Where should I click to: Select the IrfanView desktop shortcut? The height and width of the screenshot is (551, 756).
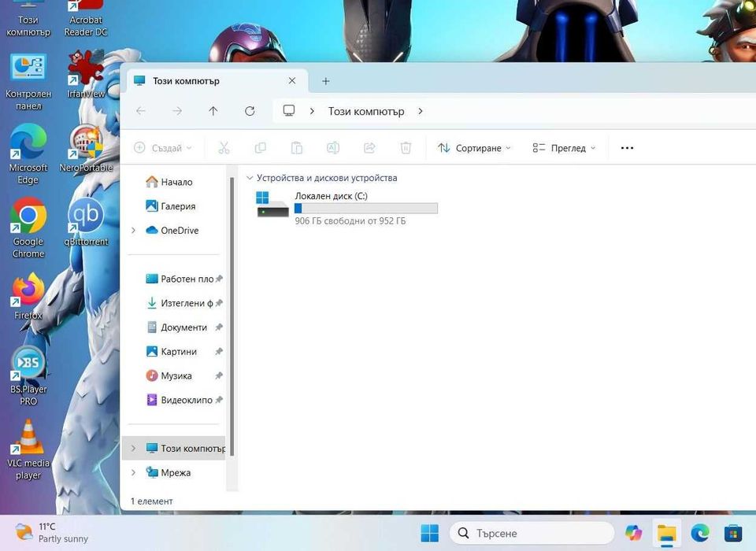click(x=86, y=73)
